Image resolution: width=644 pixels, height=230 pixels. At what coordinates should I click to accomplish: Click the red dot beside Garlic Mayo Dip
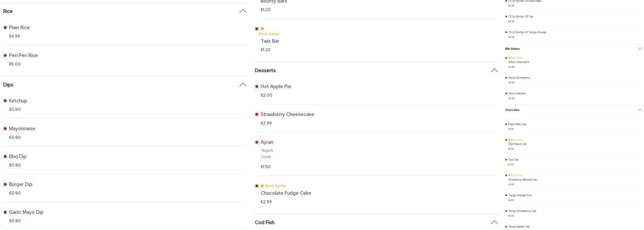point(5,212)
